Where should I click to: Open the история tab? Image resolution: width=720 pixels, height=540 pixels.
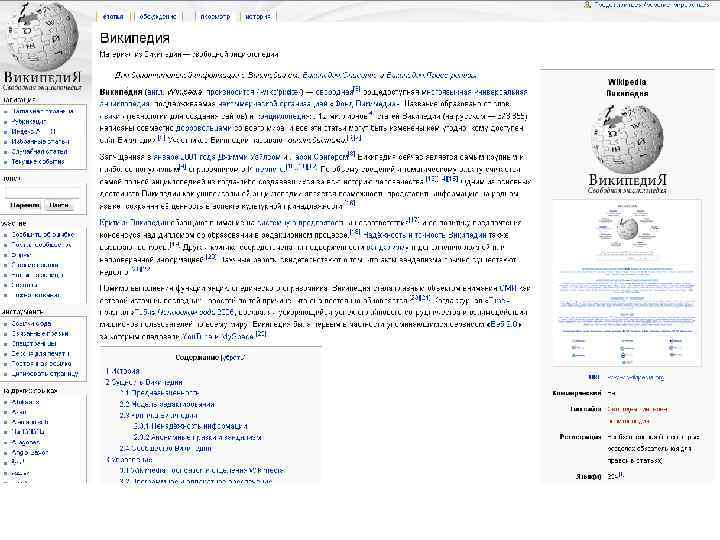click(258, 17)
